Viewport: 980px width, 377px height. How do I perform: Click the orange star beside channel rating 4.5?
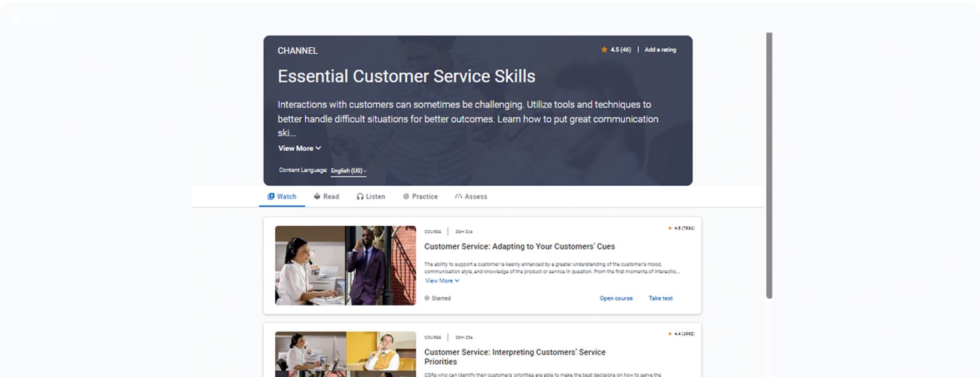pyautogui.click(x=604, y=50)
